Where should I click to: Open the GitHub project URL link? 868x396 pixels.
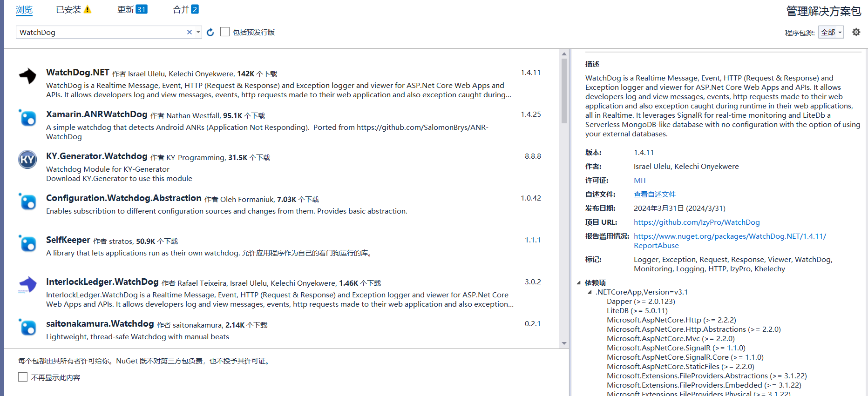tap(697, 222)
